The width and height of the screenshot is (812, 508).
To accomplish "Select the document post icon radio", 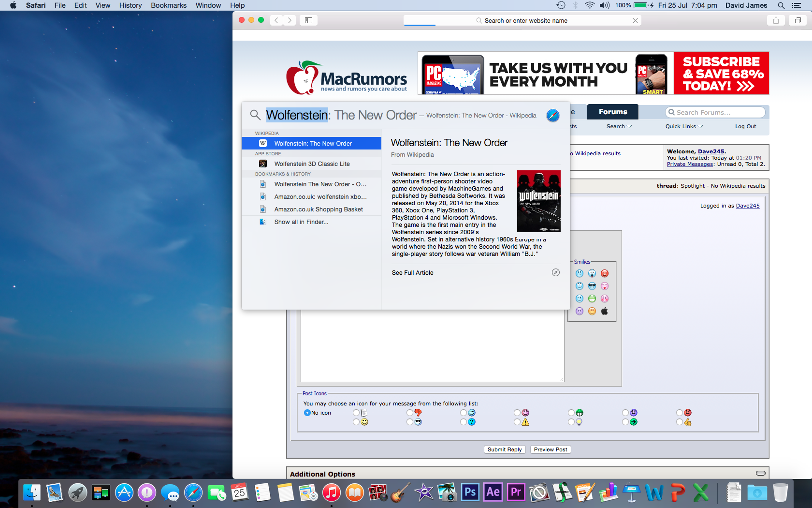I will click(356, 413).
